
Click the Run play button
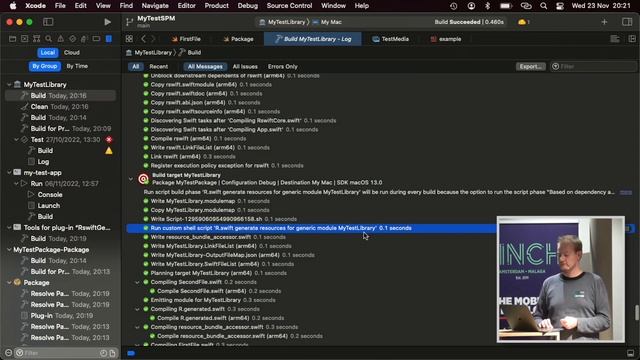coord(107,22)
